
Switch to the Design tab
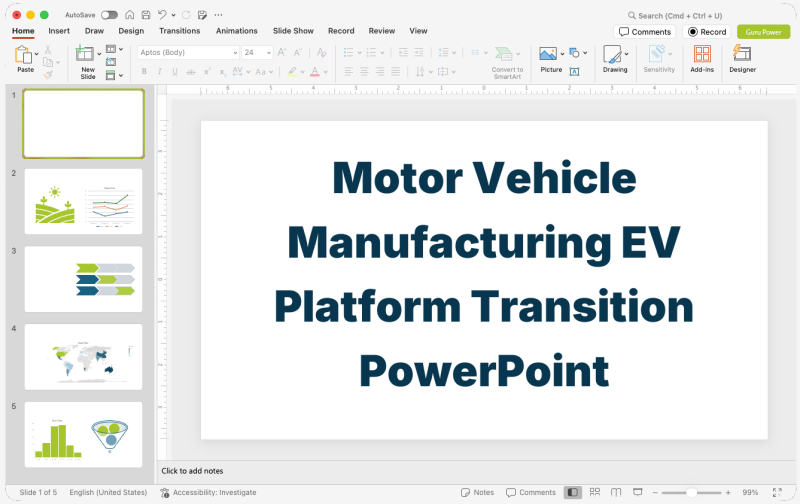coord(131,31)
